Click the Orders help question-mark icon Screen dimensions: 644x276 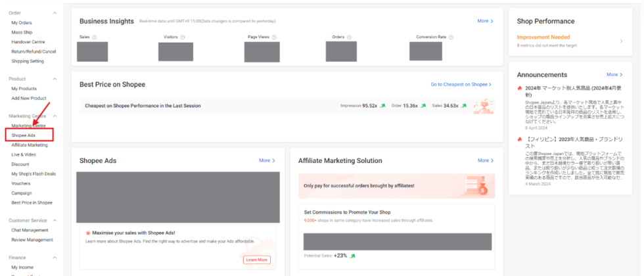(x=349, y=37)
